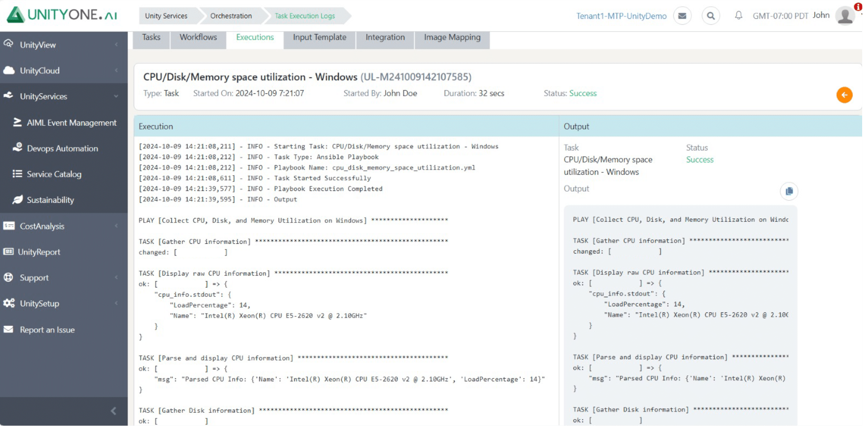Expand the UnityView menu arrow

(x=116, y=44)
